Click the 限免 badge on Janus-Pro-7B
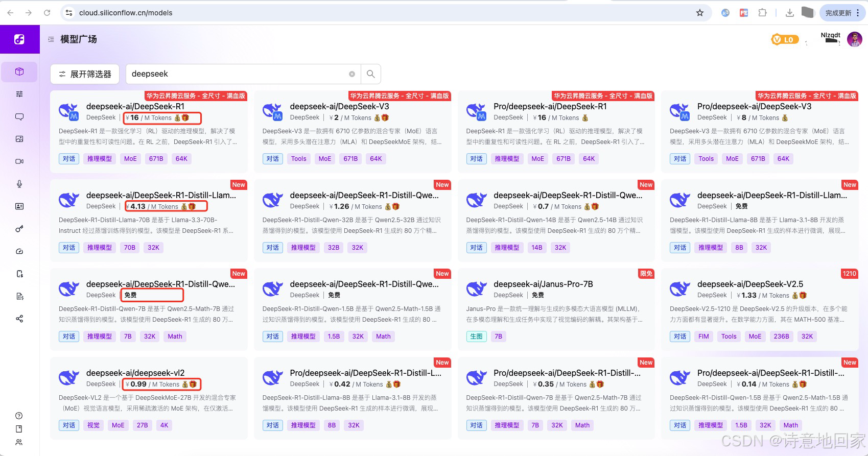 [646, 274]
